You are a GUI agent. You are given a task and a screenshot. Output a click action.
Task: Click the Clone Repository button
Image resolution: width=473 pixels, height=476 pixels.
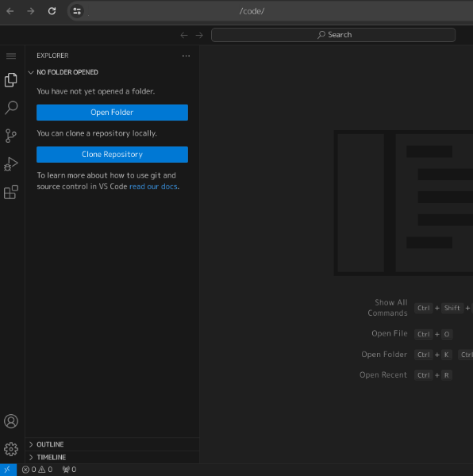[x=113, y=154]
